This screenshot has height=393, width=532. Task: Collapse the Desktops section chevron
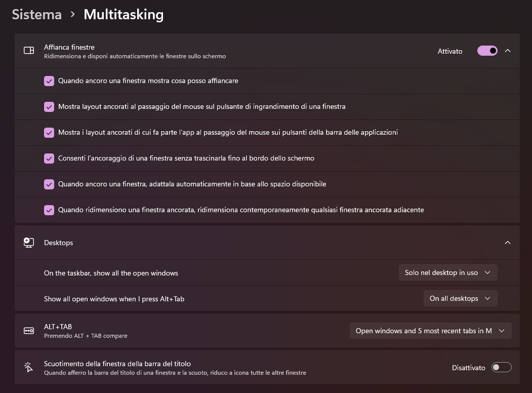click(x=508, y=243)
